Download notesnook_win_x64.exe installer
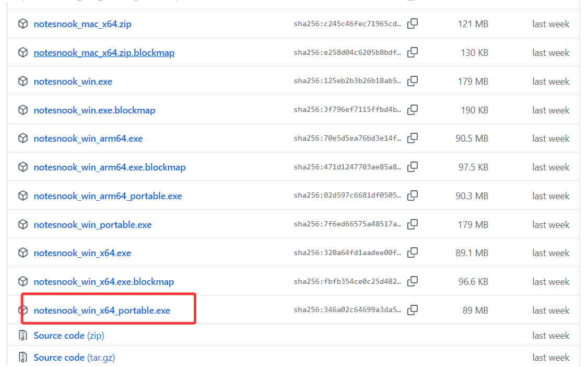The height and width of the screenshot is (367, 588). (82, 253)
